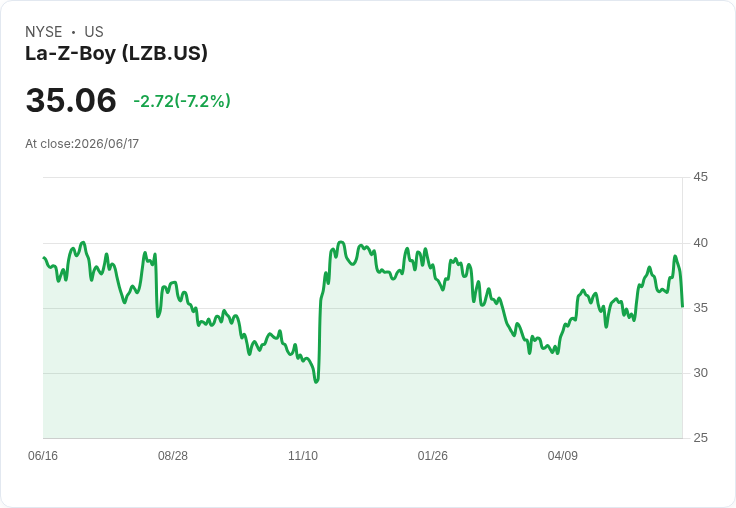Click the At close:2026/06/17 timestamp

82,144
